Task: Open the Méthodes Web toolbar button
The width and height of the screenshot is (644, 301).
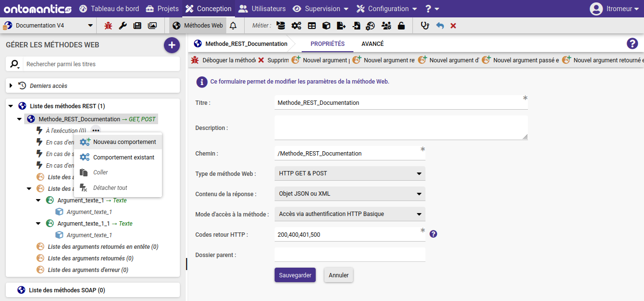Action: click(x=198, y=26)
